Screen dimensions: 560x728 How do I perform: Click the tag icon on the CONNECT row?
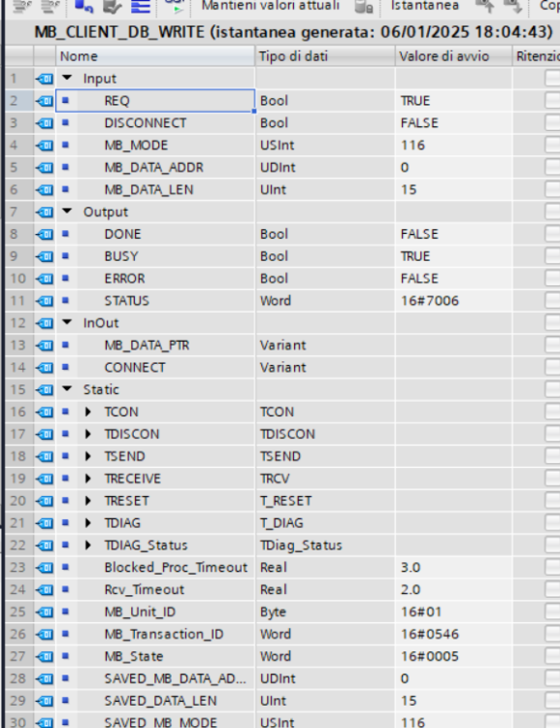tap(45, 368)
